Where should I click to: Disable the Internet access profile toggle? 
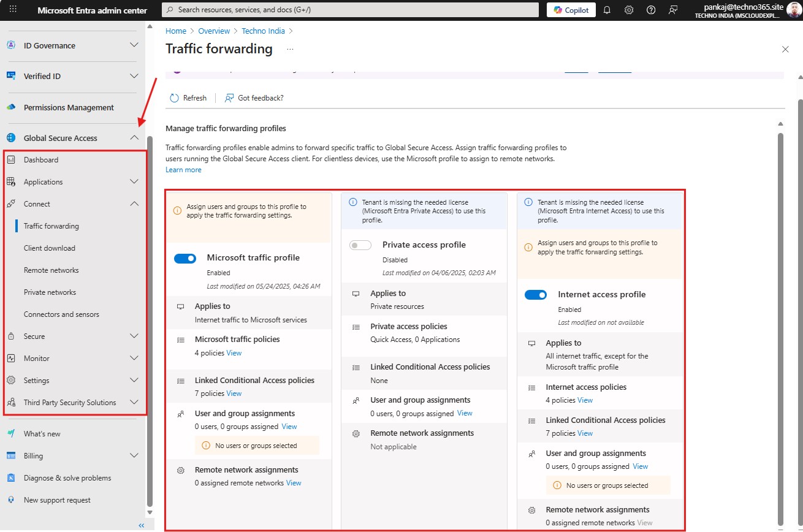click(x=536, y=295)
